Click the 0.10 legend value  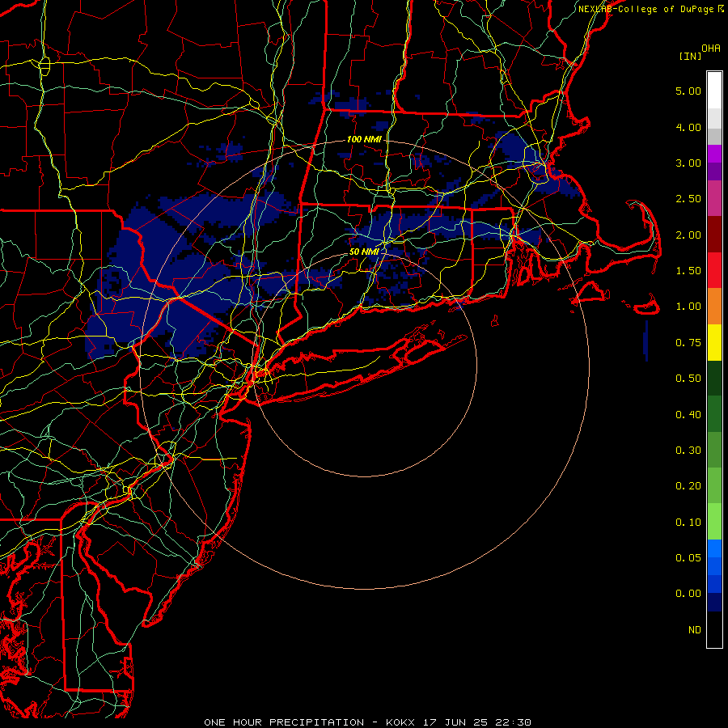pyautogui.click(x=688, y=523)
